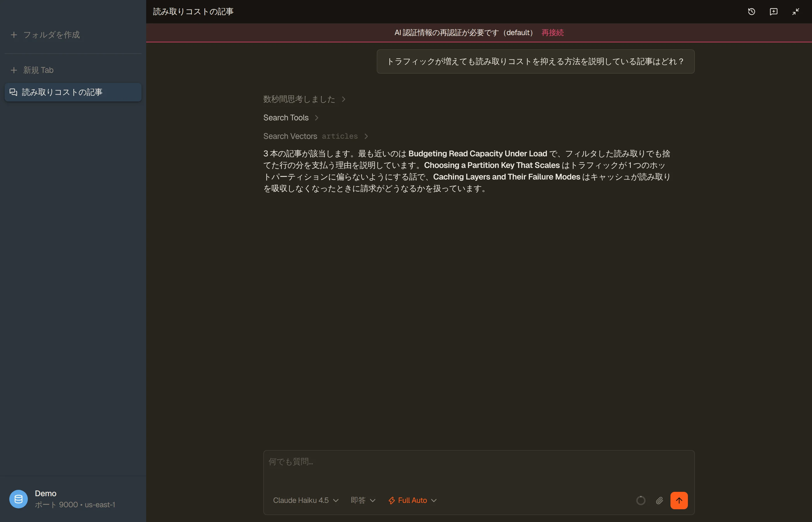This screenshot has height=522, width=812.
Task: Click the Budgeting Read Capacity Under Load title
Action: [478, 153]
